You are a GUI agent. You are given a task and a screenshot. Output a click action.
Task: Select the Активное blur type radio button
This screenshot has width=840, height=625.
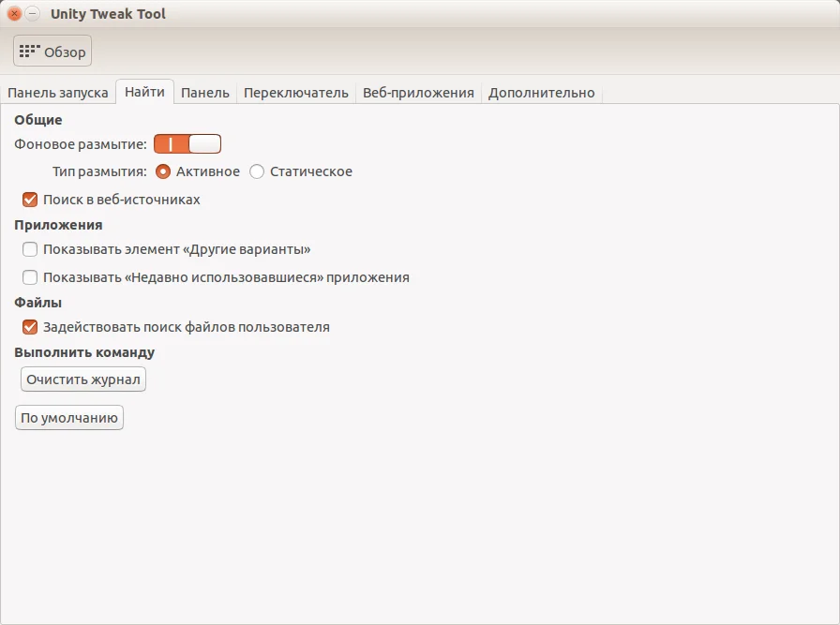(x=163, y=171)
